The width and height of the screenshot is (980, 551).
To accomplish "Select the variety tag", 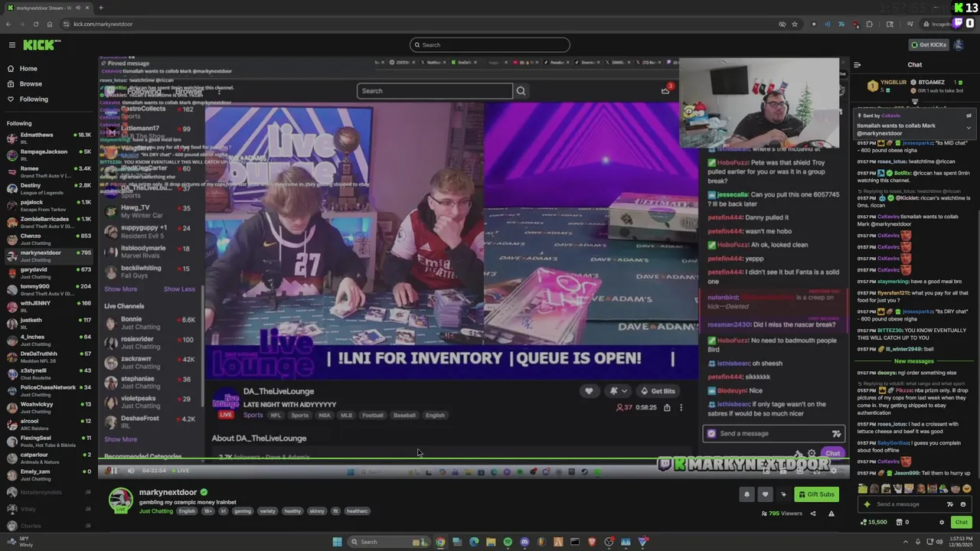I will pos(267,511).
